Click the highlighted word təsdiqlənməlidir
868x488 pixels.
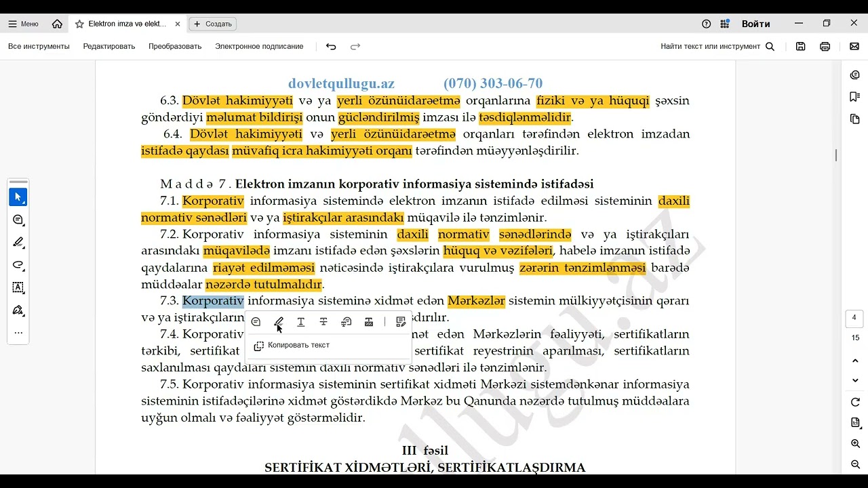tap(526, 117)
